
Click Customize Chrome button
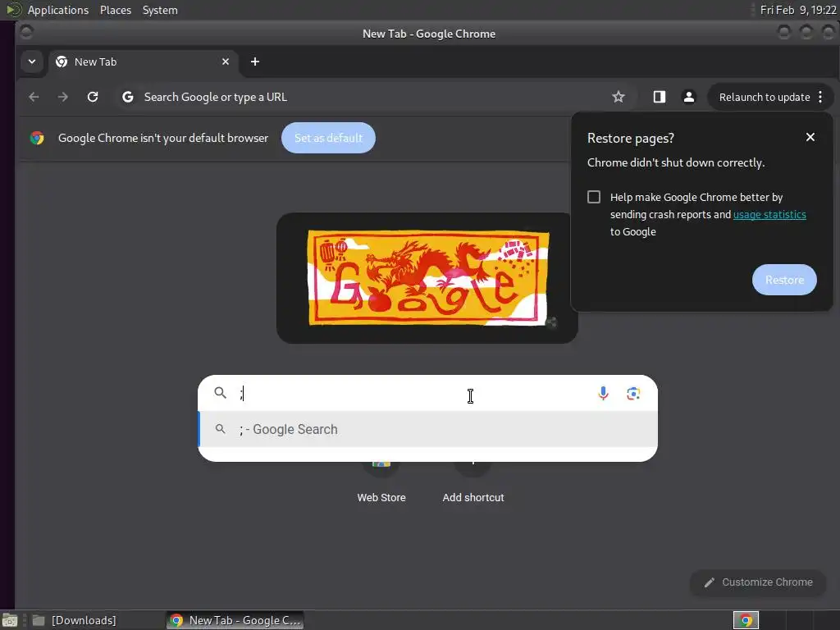(758, 582)
